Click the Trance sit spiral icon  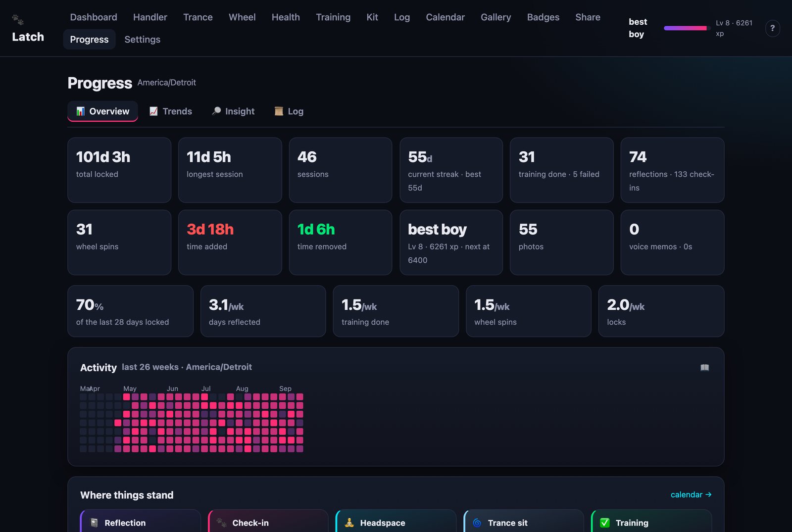tap(477, 523)
